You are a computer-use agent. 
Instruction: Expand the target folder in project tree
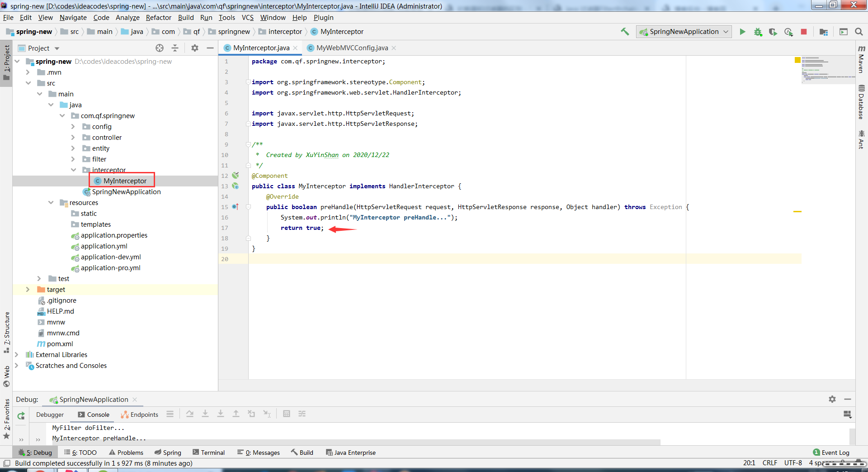[x=28, y=290]
